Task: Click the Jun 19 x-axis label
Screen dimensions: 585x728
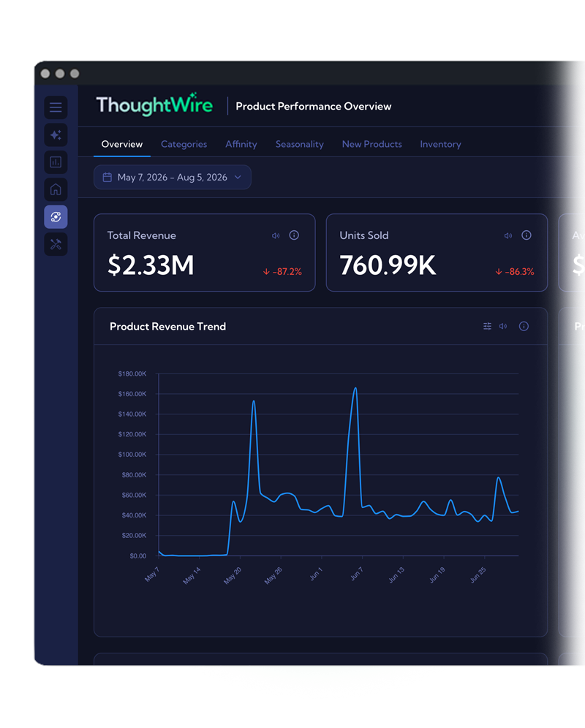Action: [x=437, y=575]
